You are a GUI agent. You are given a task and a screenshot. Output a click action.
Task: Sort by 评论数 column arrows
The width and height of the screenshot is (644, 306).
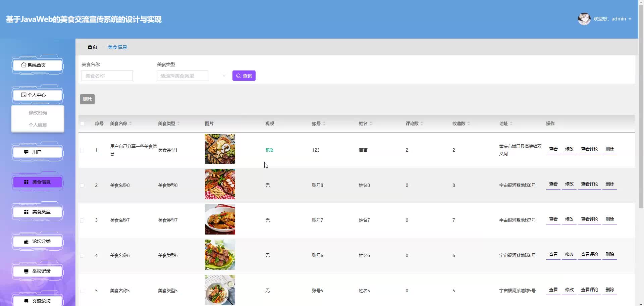pos(422,123)
